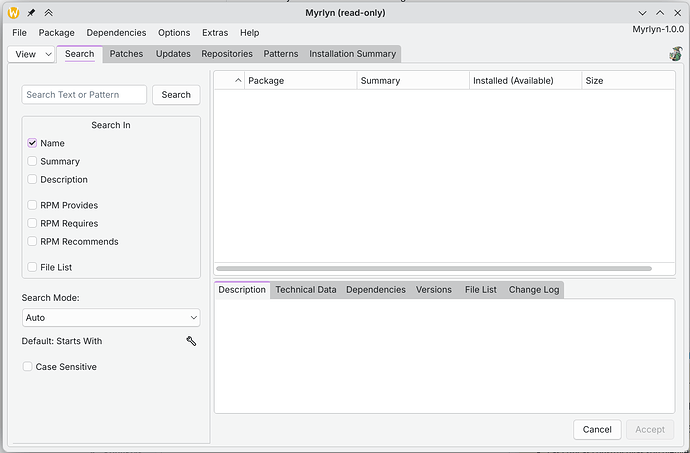The image size is (690, 453).
Task: Enable the RPM Provides checkbox
Action: (33, 205)
